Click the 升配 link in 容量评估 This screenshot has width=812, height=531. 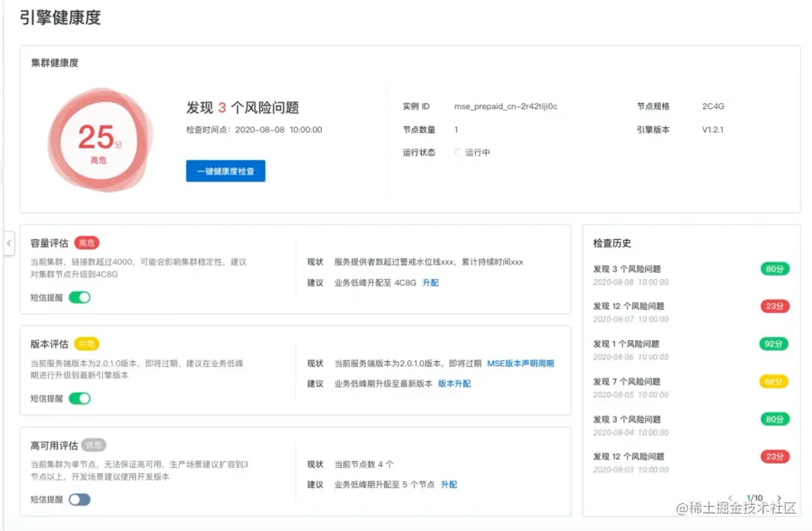430,282
